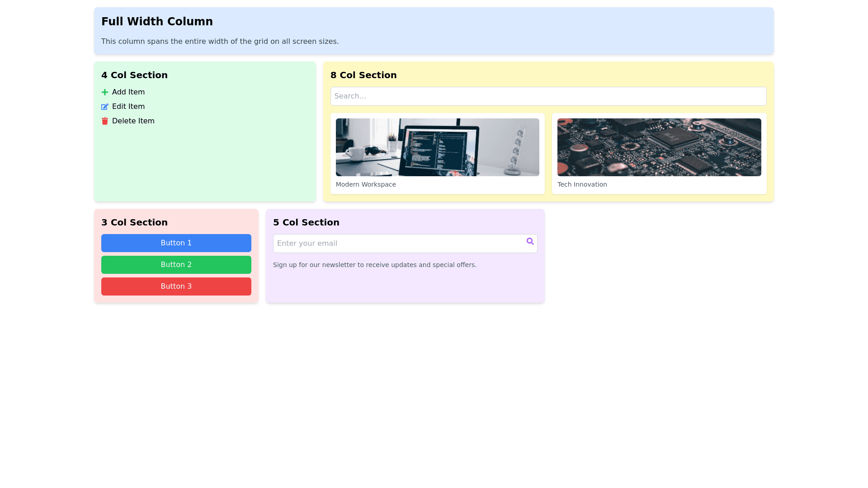The height and width of the screenshot is (488, 868).
Task: Click the newsletter sign up description text
Action: point(375,264)
